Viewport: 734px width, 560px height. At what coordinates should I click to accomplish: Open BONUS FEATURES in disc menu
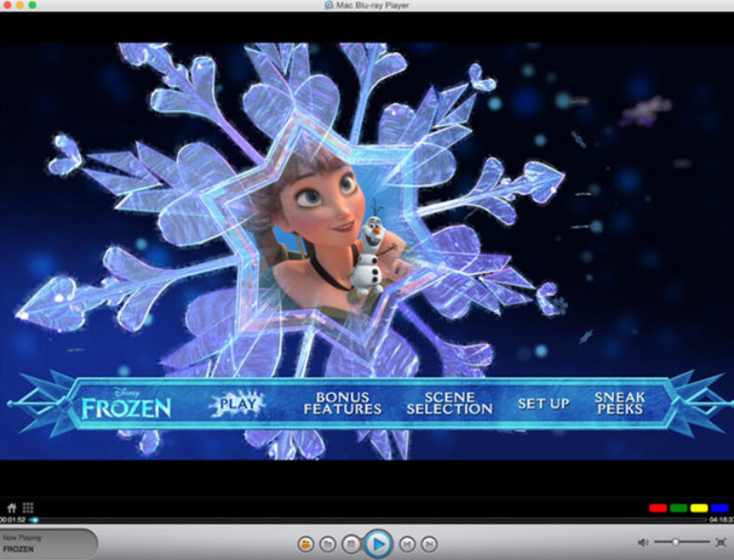[343, 403]
